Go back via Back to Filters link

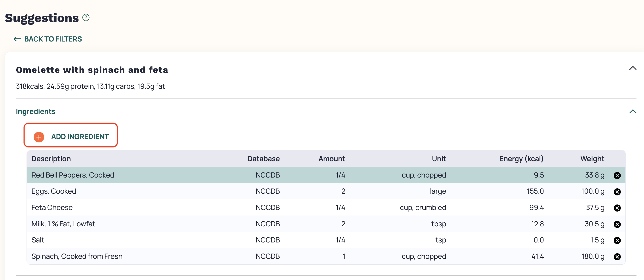(48, 39)
